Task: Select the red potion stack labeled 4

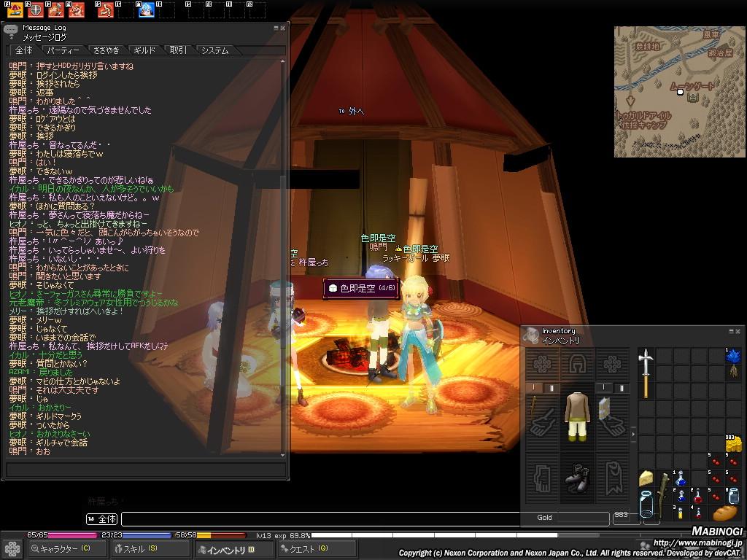Action: [698, 513]
